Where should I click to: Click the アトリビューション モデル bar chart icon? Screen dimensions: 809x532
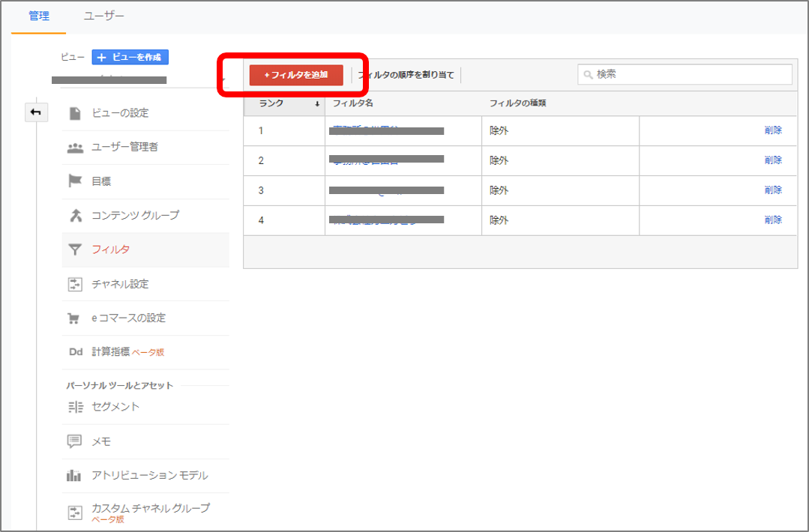click(74, 476)
